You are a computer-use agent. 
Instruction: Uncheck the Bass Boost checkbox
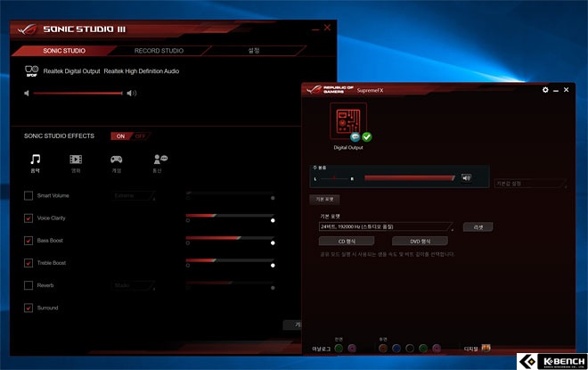[29, 241]
